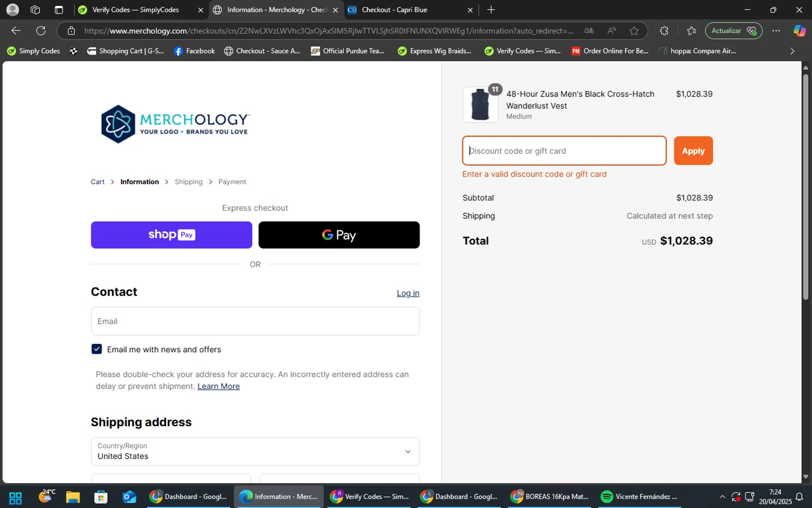Open Shopping Cart G-S bookmark
This screenshot has width=812, height=508.
[126, 51]
